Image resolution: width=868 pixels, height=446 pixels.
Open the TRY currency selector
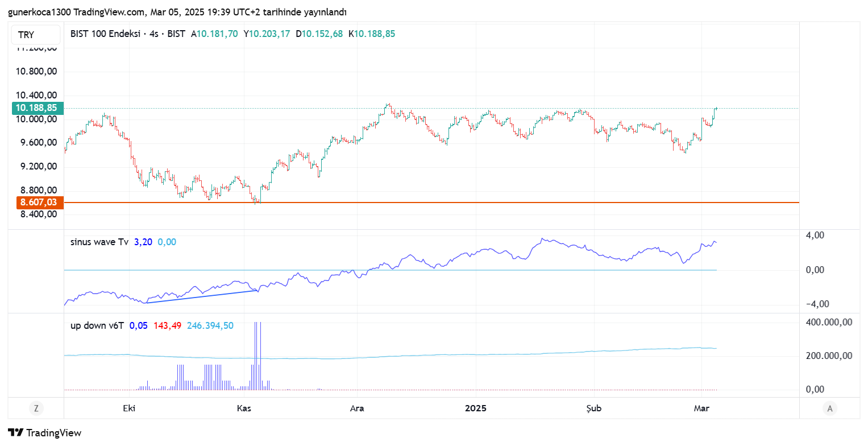click(x=35, y=35)
